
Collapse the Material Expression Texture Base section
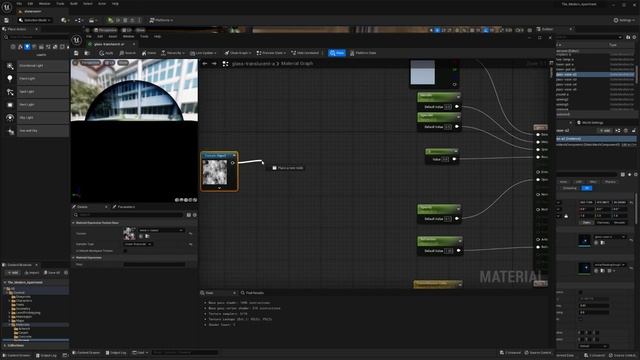pyautogui.click(x=73, y=223)
